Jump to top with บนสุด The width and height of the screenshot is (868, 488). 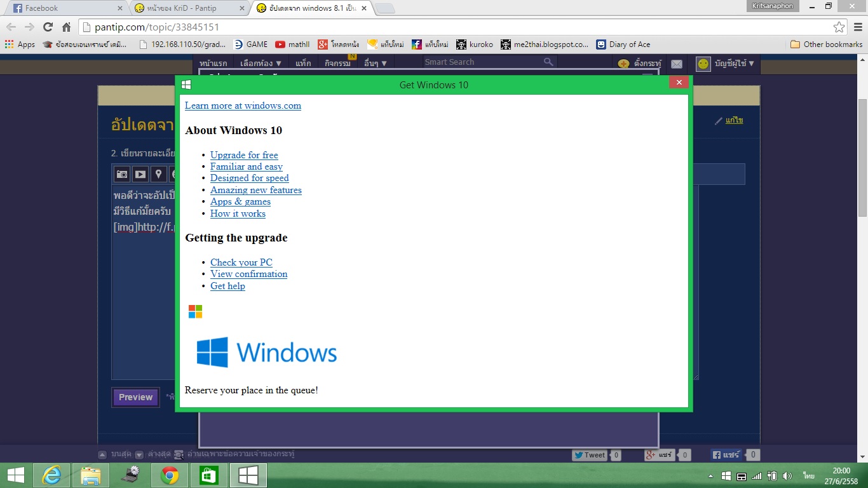114,454
